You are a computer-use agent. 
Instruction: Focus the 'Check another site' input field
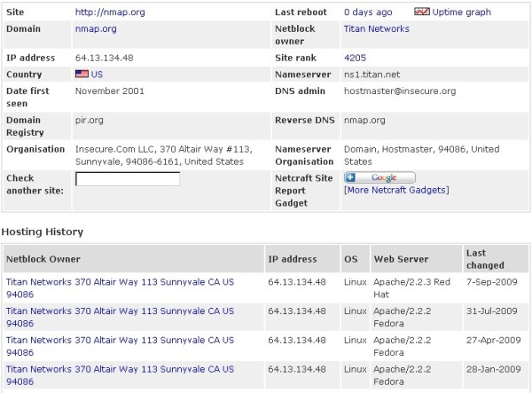pyautogui.click(x=128, y=179)
